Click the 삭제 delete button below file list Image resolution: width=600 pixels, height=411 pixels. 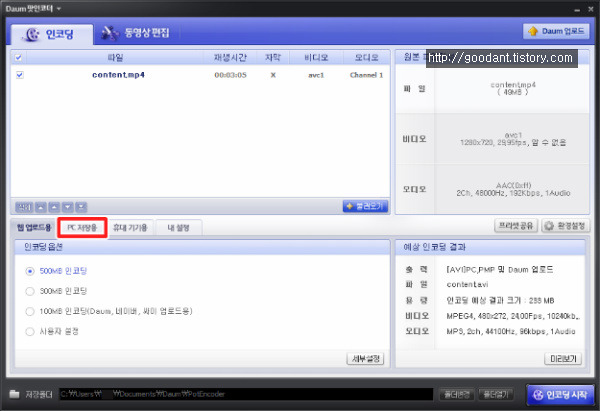pos(24,207)
